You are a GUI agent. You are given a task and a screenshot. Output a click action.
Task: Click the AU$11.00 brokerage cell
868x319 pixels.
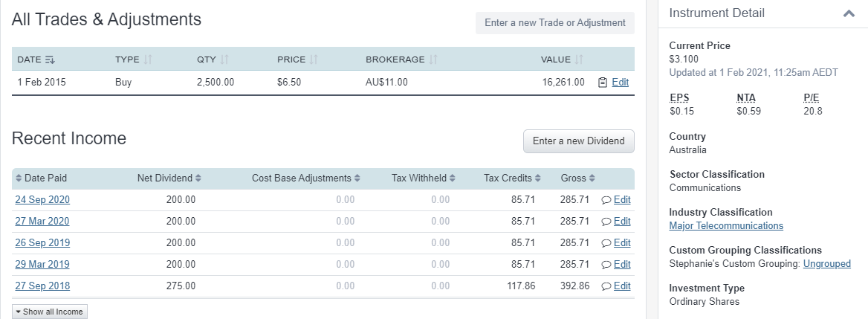point(386,83)
